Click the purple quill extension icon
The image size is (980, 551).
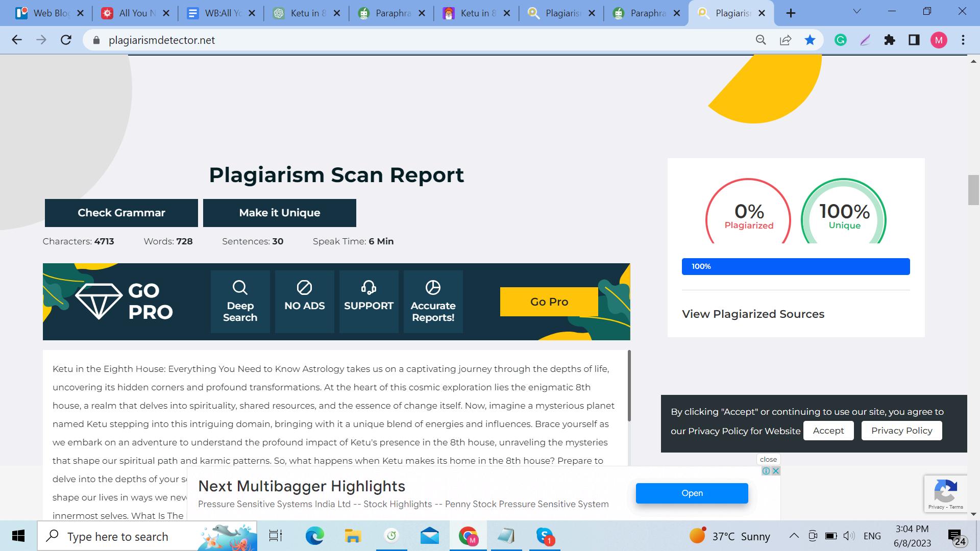pos(865,40)
